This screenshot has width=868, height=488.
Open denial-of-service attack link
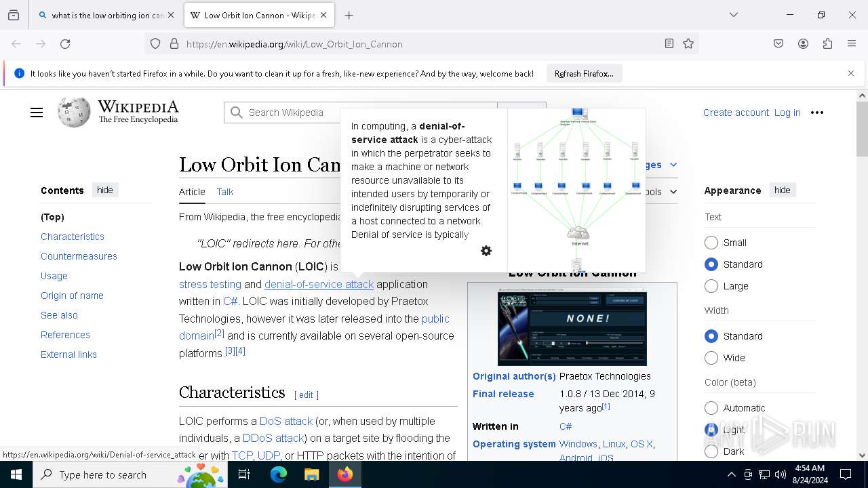(x=319, y=284)
